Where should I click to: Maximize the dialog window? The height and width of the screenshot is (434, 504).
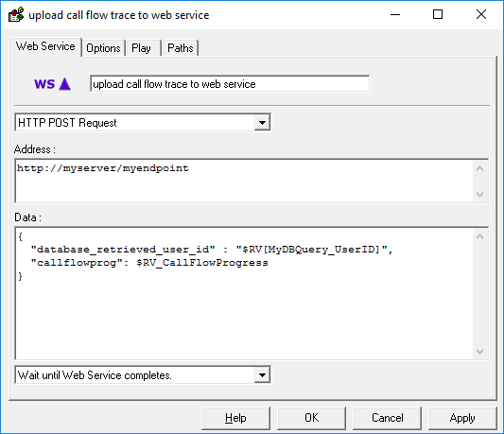click(x=438, y=14)
